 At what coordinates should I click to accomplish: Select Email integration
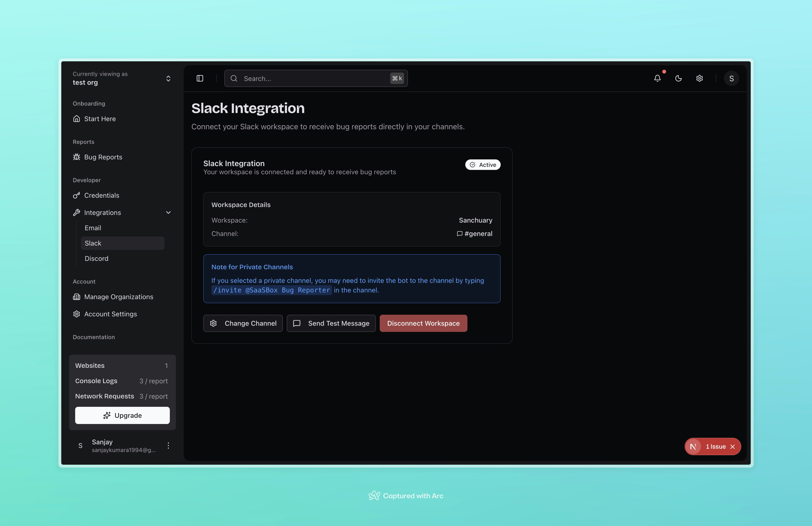[93, 228]
